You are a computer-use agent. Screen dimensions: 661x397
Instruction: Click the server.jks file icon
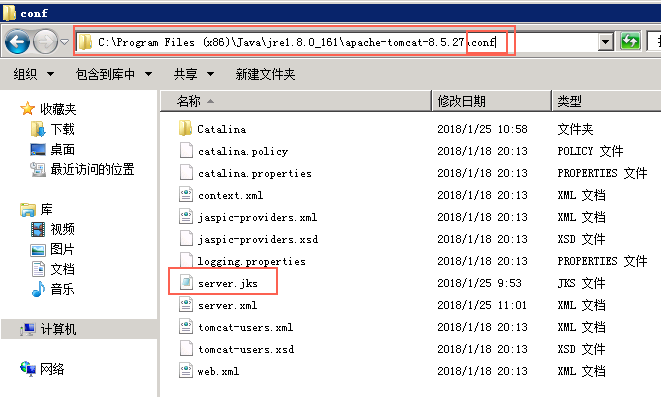pyautogui.click(x=186, y=282)
